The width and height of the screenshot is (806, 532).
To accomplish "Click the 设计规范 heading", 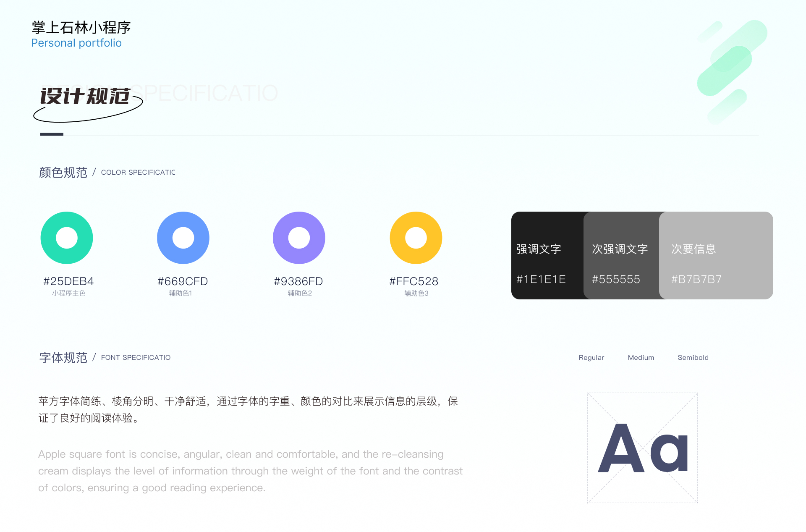I will 85,96.
